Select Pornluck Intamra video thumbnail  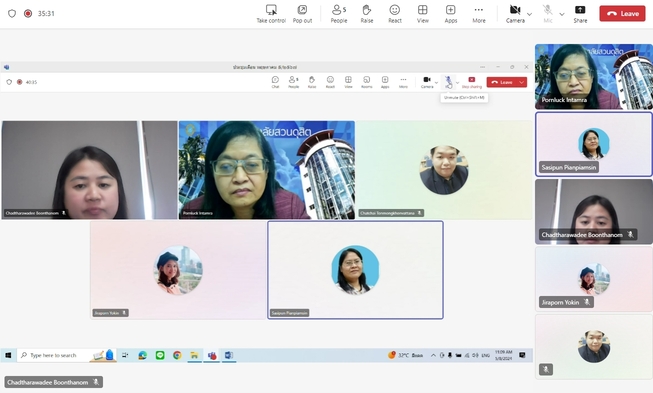click(x=594, y=77)
